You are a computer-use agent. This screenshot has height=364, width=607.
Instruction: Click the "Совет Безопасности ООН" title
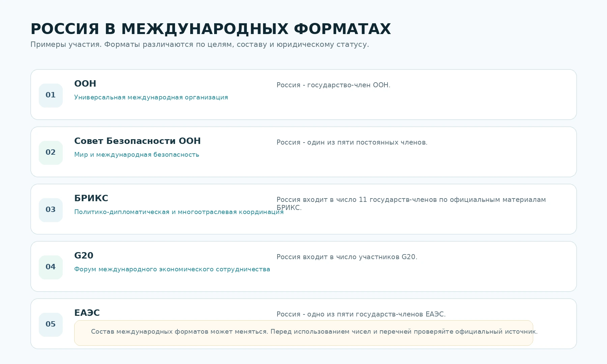click(137, 141)
